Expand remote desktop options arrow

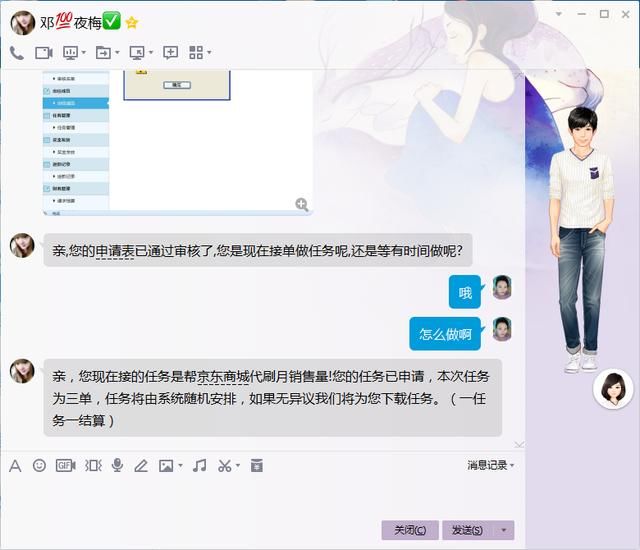[151, 53]
